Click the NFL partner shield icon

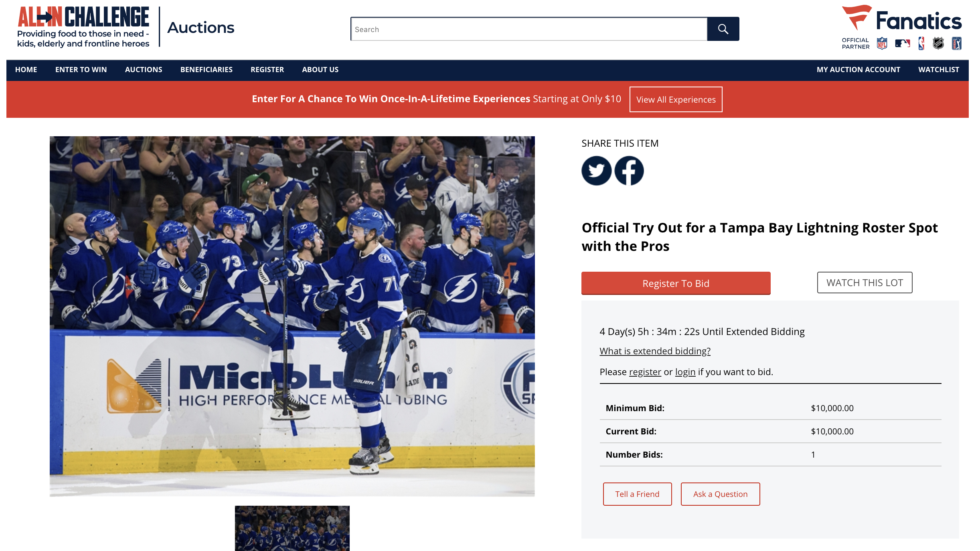pos(882,43)
